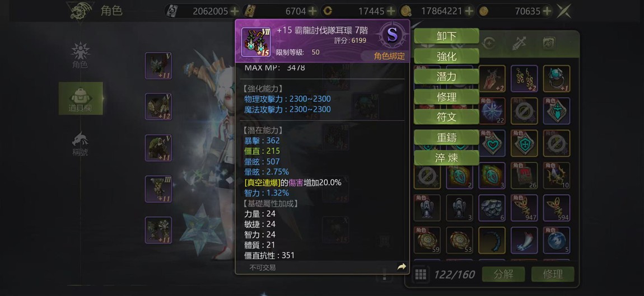Select the teal ring item marked +1
This screenshot has height=296, width=644.
coord(557,78)
